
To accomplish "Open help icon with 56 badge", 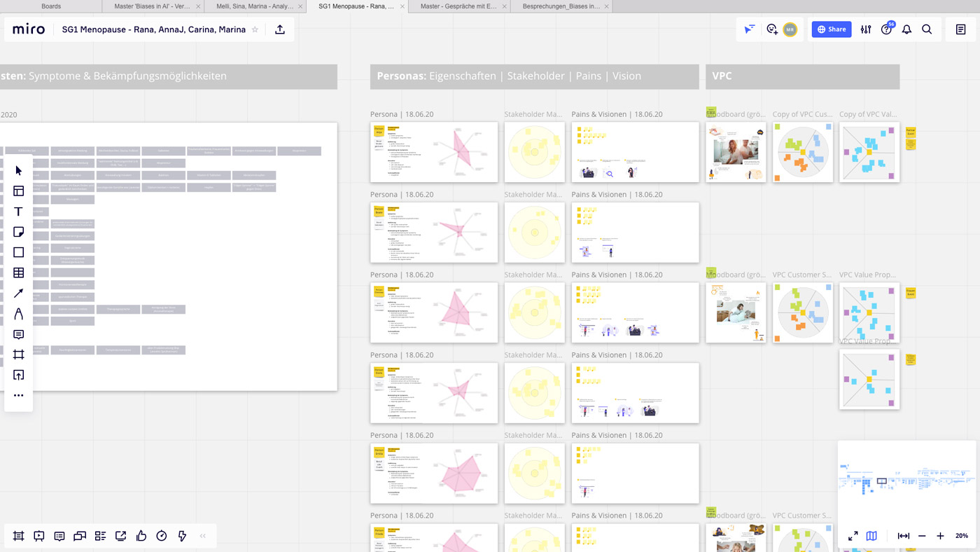I will [887, 29].
